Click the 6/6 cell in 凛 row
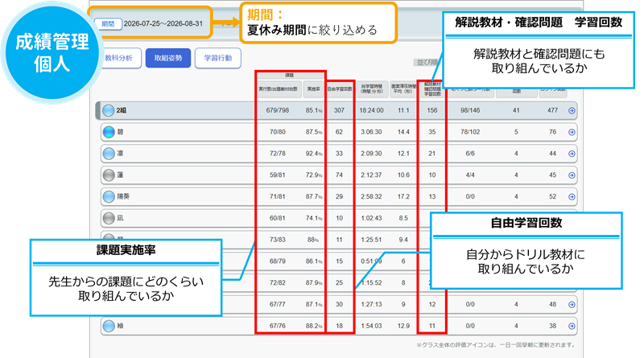This screenshot has height=358, width=644. 470,154
